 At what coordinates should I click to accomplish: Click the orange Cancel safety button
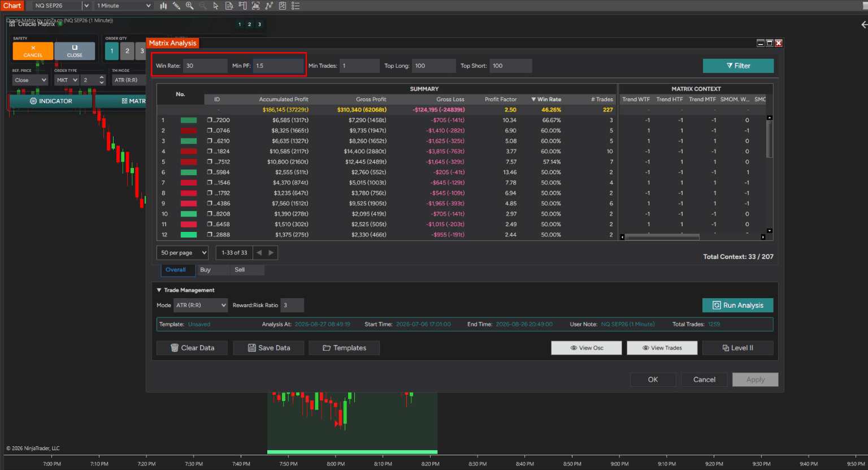33,51
